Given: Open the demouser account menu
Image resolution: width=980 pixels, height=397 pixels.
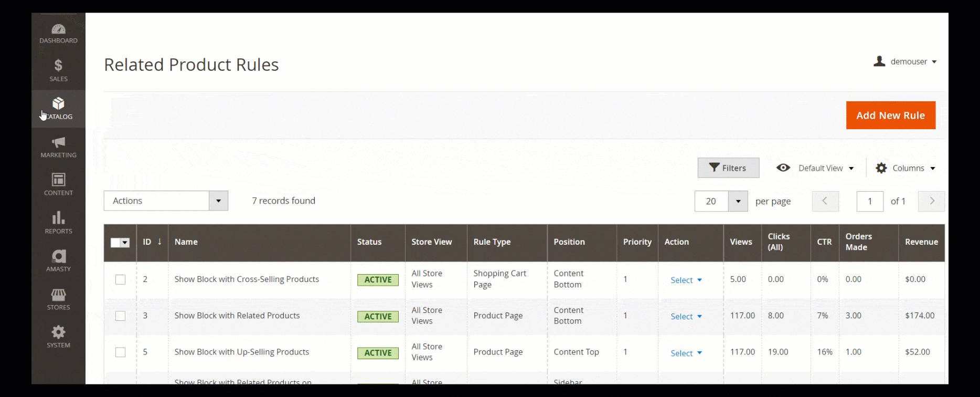Looking at the screenshot, I should click(x=906, y=61).
